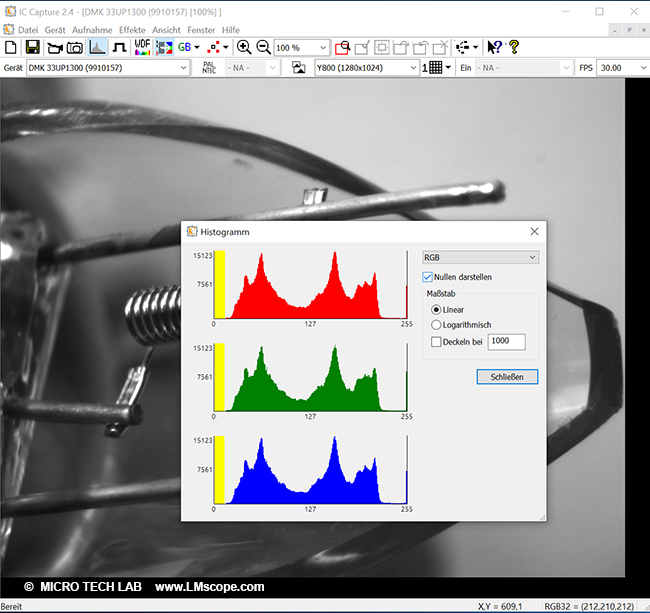Image resolution: width=650 pixels, height=613 pixels.
Task: Open the WDF color settings icon
Action: (142, 47)
